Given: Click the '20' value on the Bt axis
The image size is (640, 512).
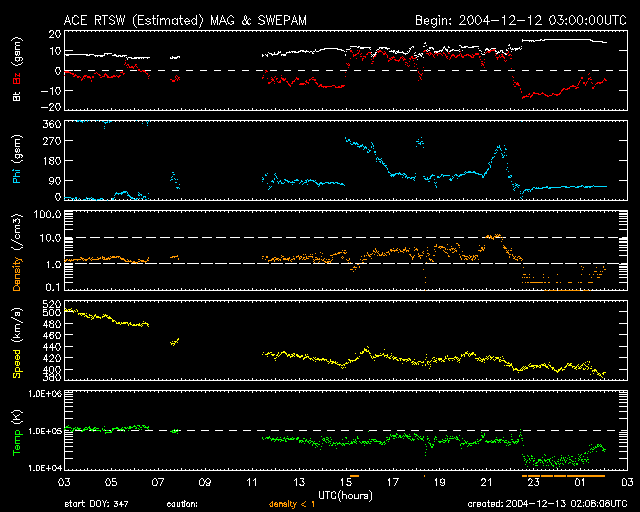Looking at the screenshot, I should point(55,34).
